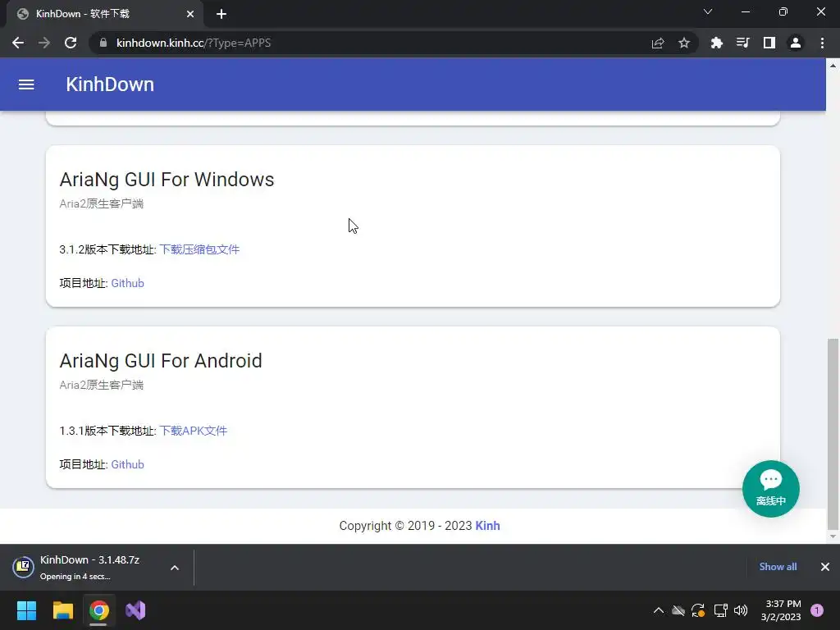This screenshot has width=840, height=630.
Task: Click scrollbar up arrow
Action: (833, 66)
